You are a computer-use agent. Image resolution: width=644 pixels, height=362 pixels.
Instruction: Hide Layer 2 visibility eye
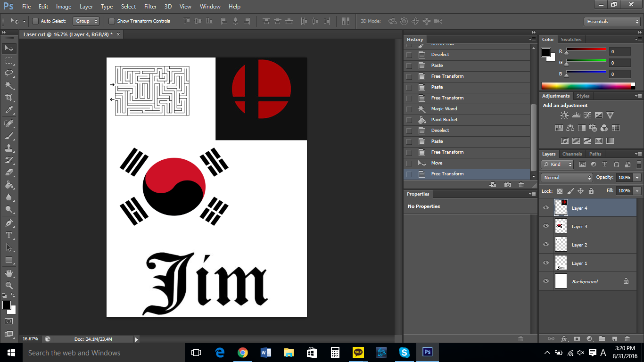(546, 245)
